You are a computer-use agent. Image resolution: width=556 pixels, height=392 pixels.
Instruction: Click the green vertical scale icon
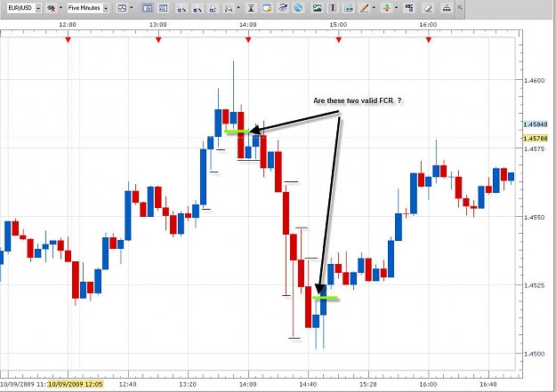pos(251,8)
